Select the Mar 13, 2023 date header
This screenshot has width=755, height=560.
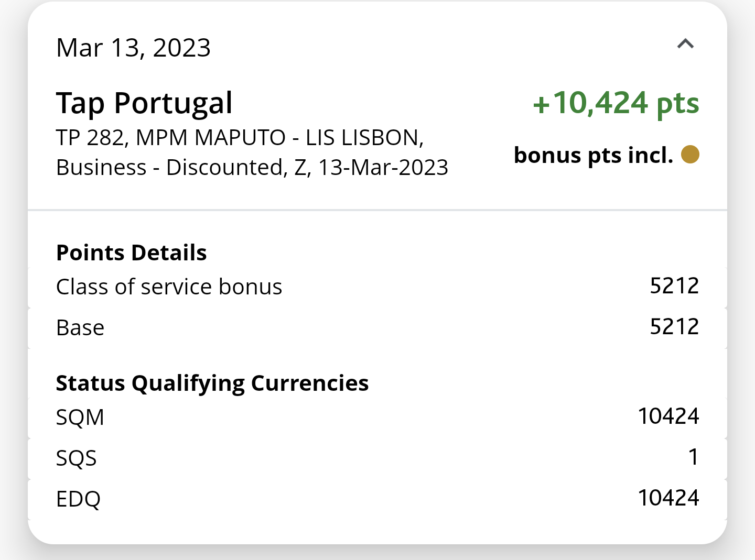[133, 47]
